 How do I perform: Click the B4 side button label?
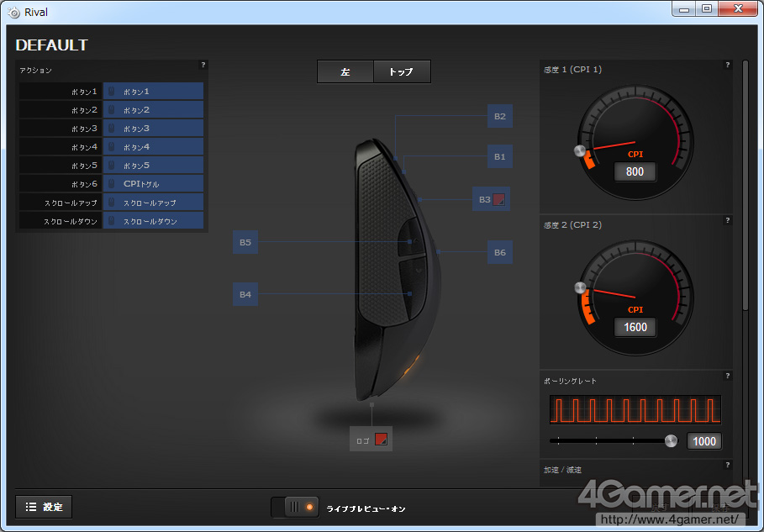(245, 294)
